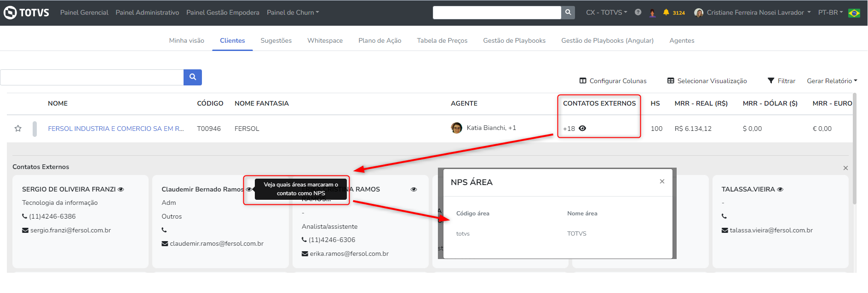This screenshot has width=868, height=293.
Task: Click the TOTVS logo
Action: coord(26,12)
